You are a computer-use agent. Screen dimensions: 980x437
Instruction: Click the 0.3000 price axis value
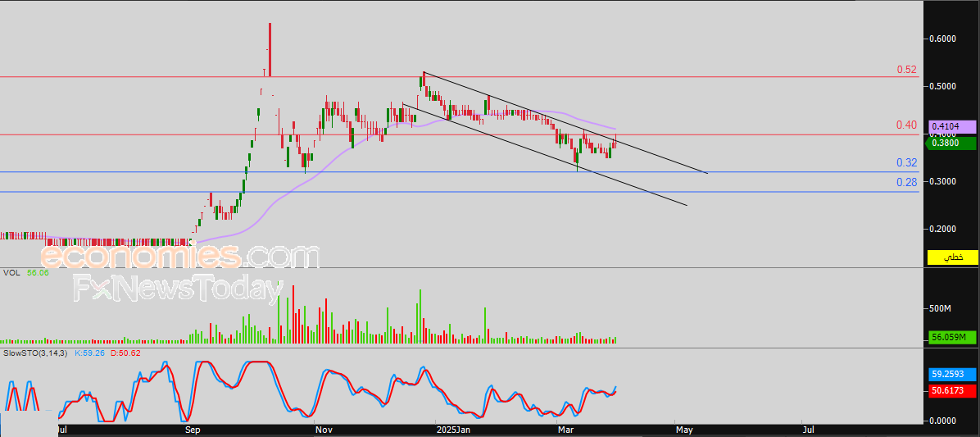(x=944, y=182)
